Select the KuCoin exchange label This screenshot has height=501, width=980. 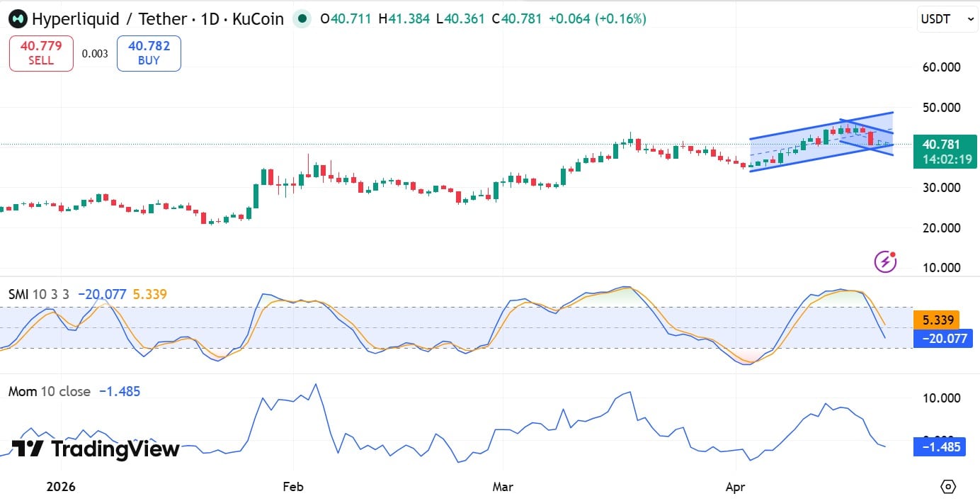point(258,18)
